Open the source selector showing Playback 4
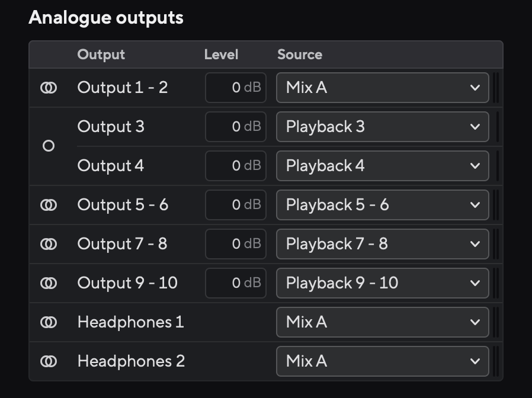 [382, 166]
